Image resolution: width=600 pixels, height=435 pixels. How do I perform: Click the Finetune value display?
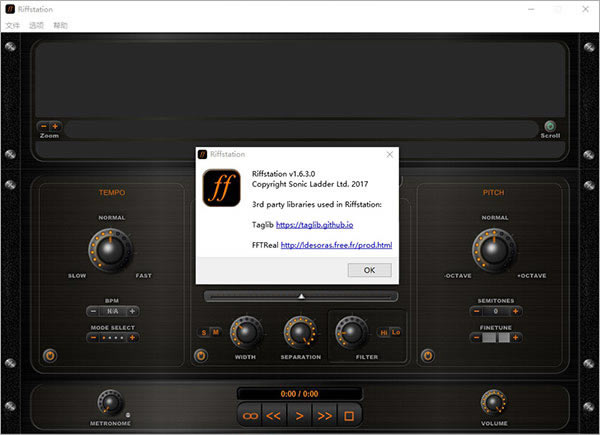coord(496,337)
